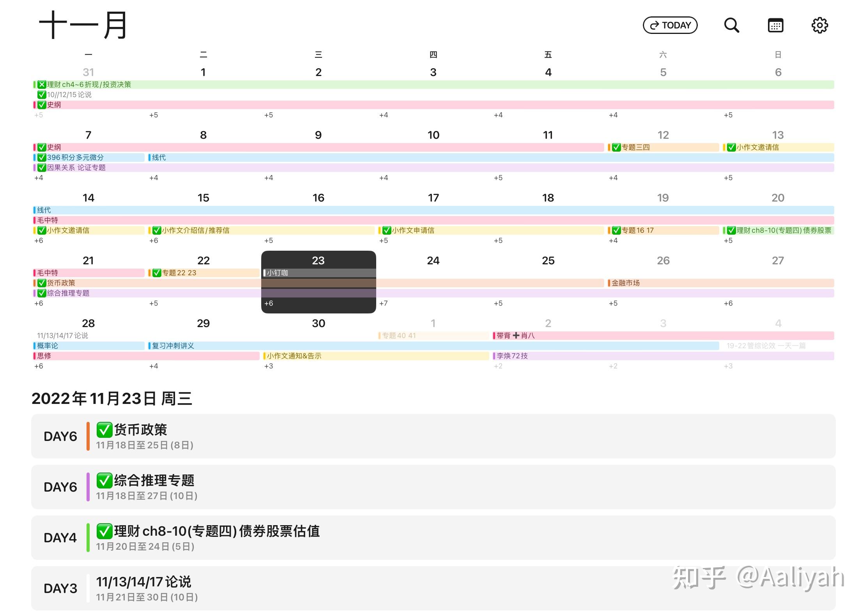Click green checkmark on 专题三四 event

point(616,147)
